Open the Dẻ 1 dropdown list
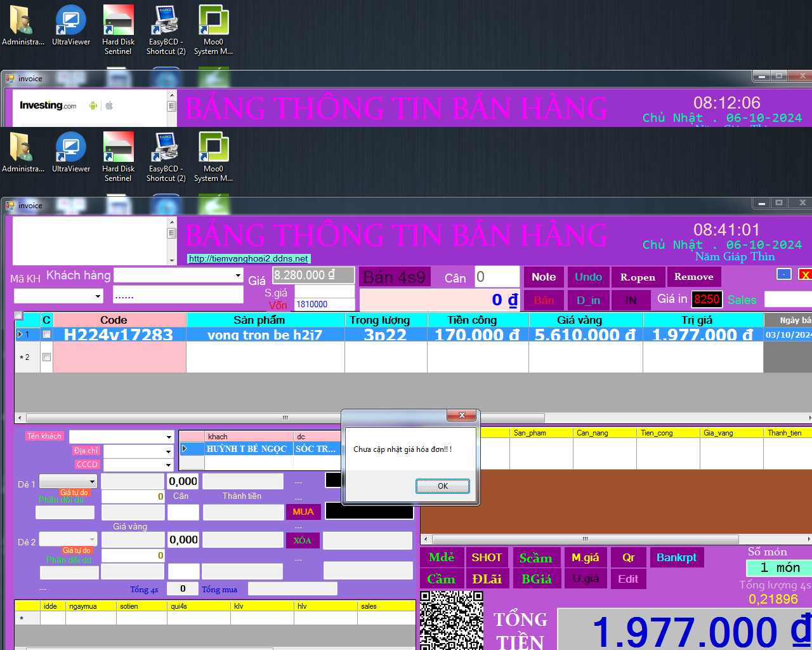The width and height of the screenshot is (812, 650). click(x=92, y=482)
